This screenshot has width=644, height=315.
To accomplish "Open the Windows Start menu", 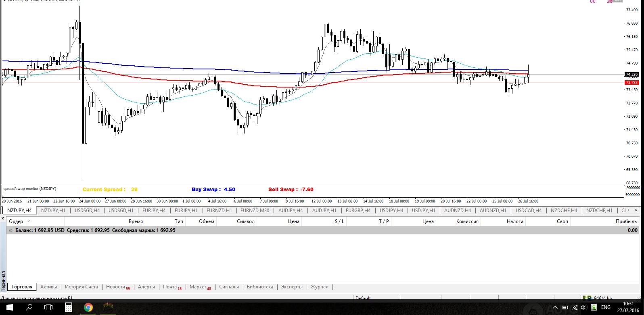I will [9, 308].
